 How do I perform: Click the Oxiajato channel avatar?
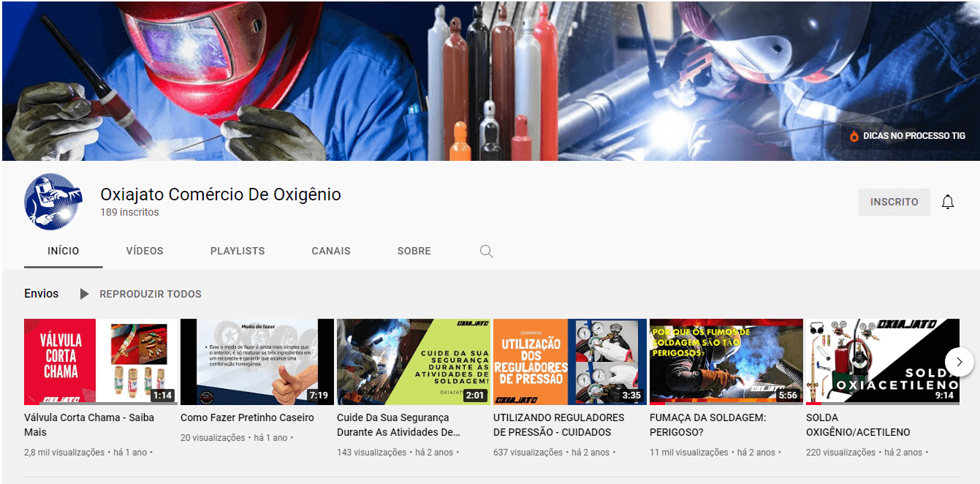point(53,202)
